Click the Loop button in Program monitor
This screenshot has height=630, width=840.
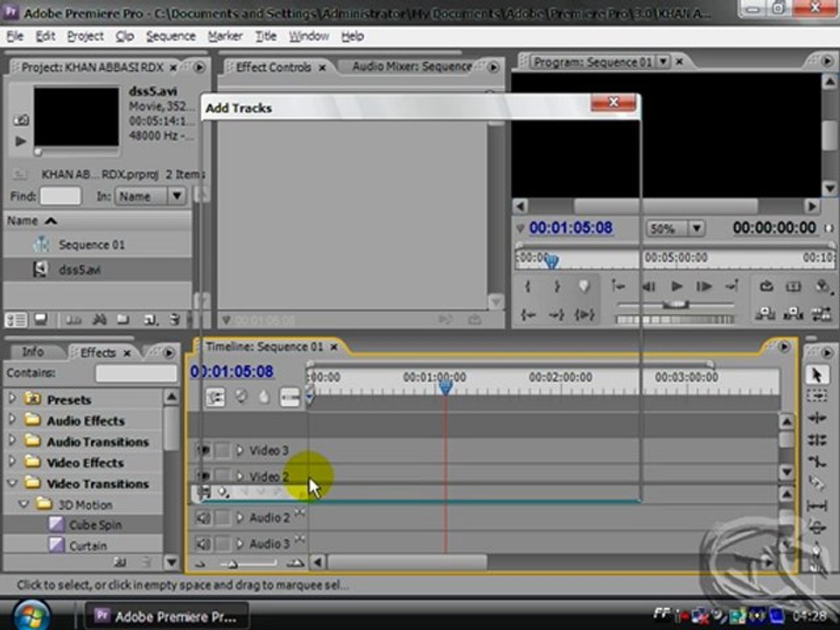766,287
